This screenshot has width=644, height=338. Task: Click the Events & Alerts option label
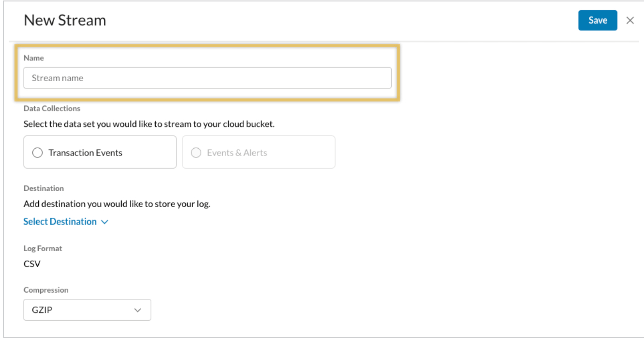237,153
